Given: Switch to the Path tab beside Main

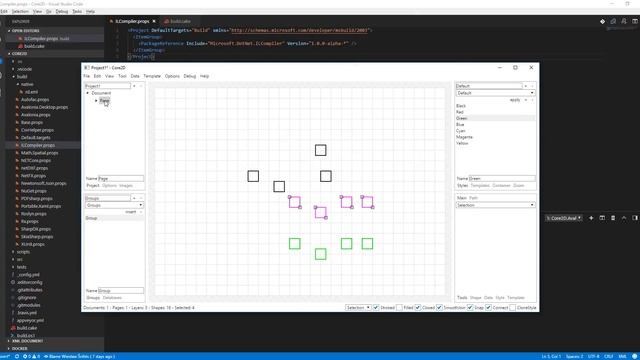Looking at the screenshot, I should point(473,198).
